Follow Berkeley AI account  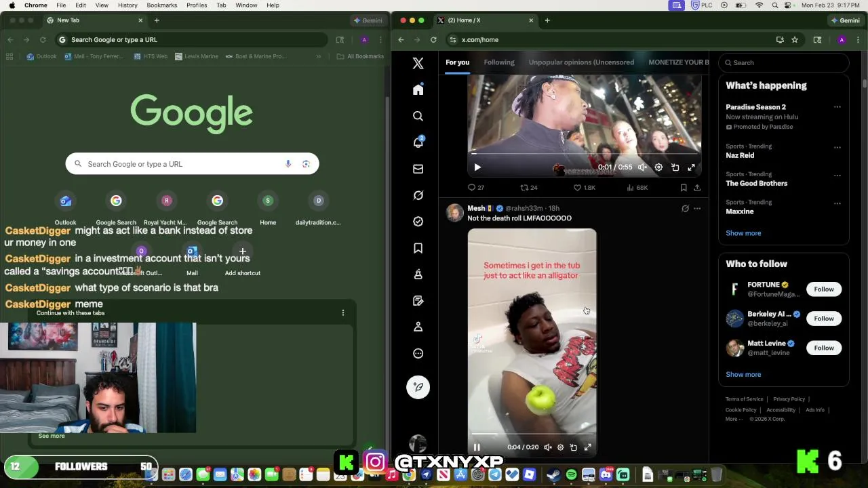tap(824, 319)
